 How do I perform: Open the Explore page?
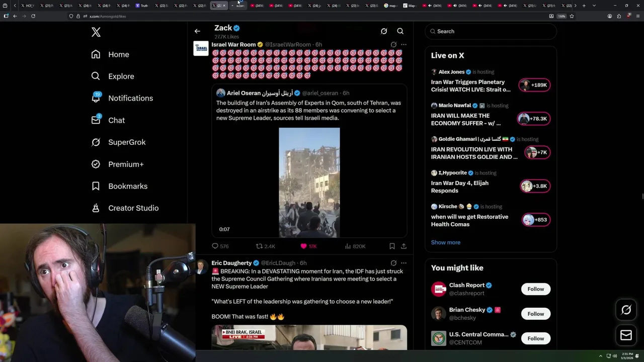click(x=113, y=76)
